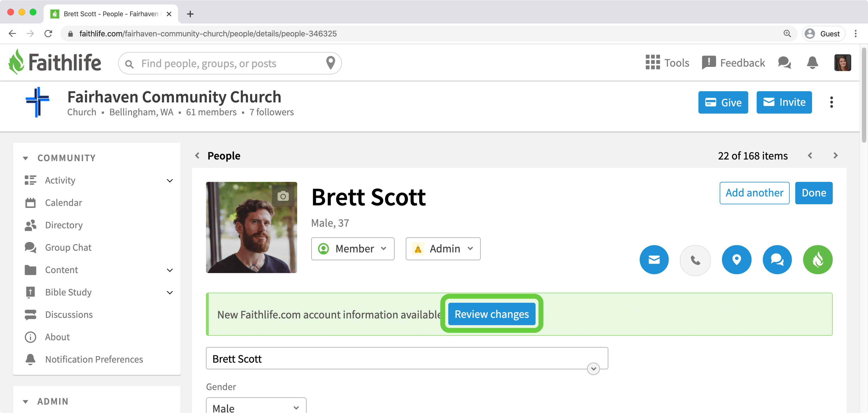Image resolution: width=868 pixels, height=413 pixels.
Task: Open the Gender Male dropdown
Action: tap(256, 406)
